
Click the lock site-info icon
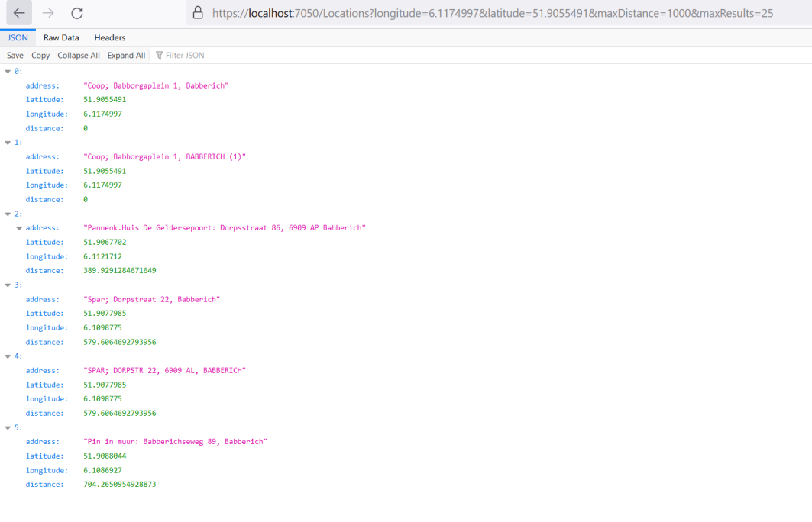(x=198, y=13)
